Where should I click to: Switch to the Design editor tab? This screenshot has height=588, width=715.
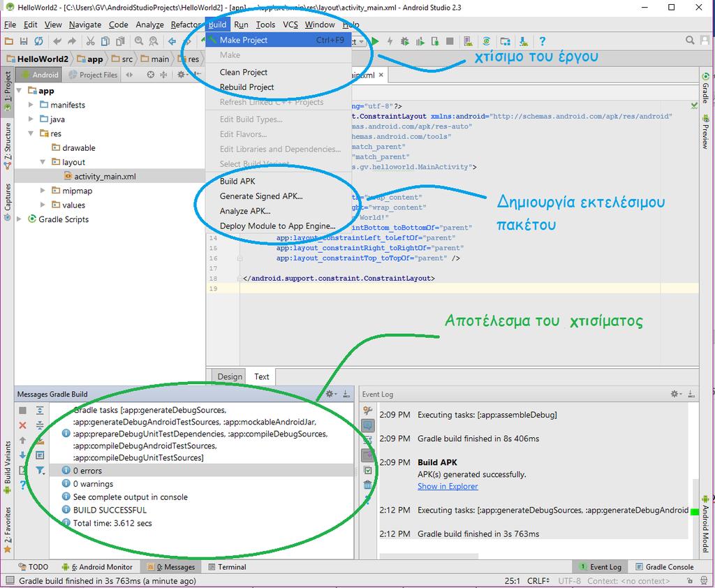(x=229, y=376)
